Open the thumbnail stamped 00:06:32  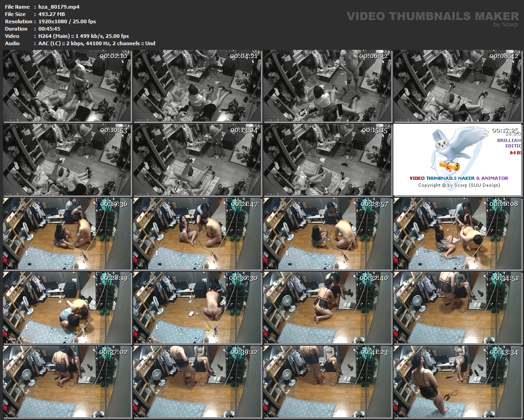[327, 86]
